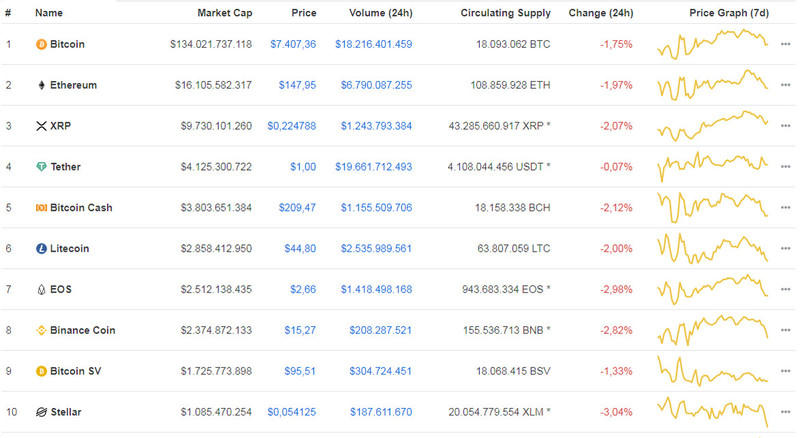Open the three-dot menu for Tether row

tap(786, 167)
